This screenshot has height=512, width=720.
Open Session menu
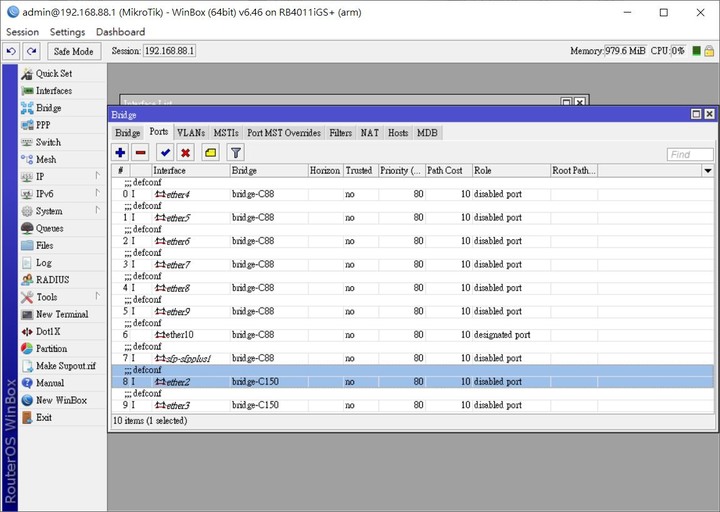pos(22,32)
